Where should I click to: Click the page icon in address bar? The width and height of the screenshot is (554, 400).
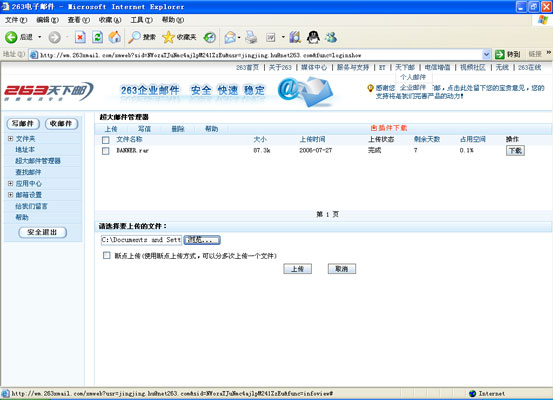tap(34, 55)
